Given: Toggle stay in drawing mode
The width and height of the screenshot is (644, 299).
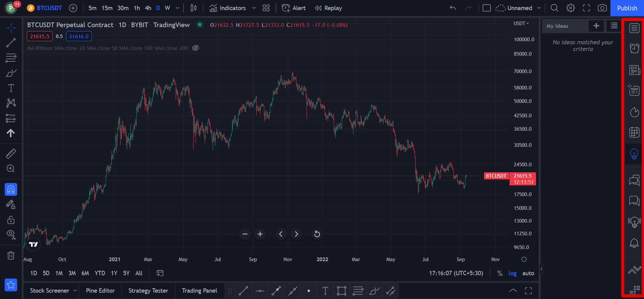Looking at the screenshot, I should 11,204.
